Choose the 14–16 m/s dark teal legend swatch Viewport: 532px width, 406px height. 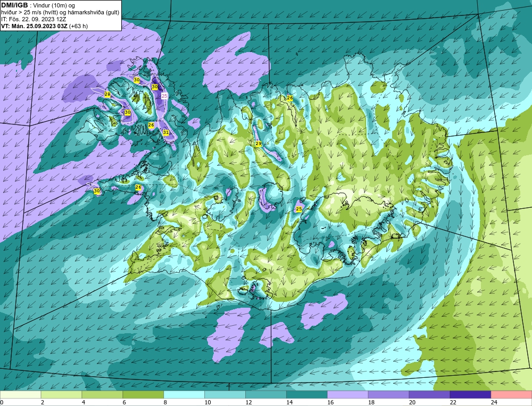[x=307, y=395]
